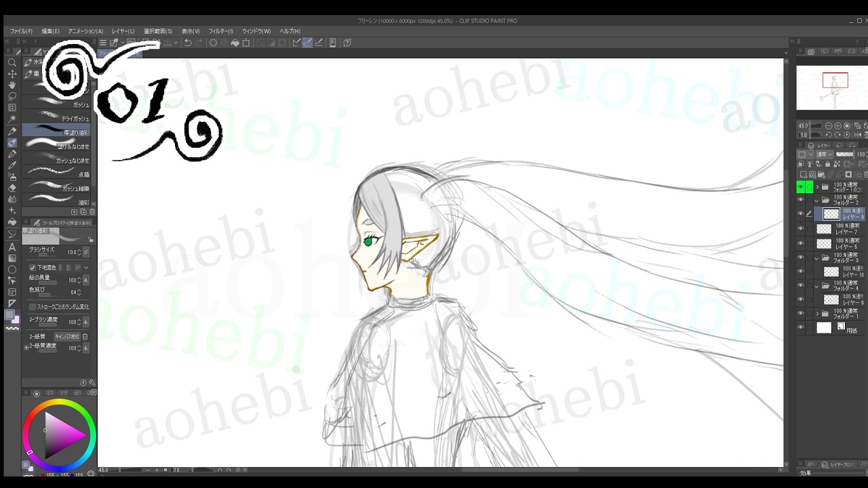Select the Auto select wand tool
This screenshot has height=488, width=868.
(x=12, y=119)
